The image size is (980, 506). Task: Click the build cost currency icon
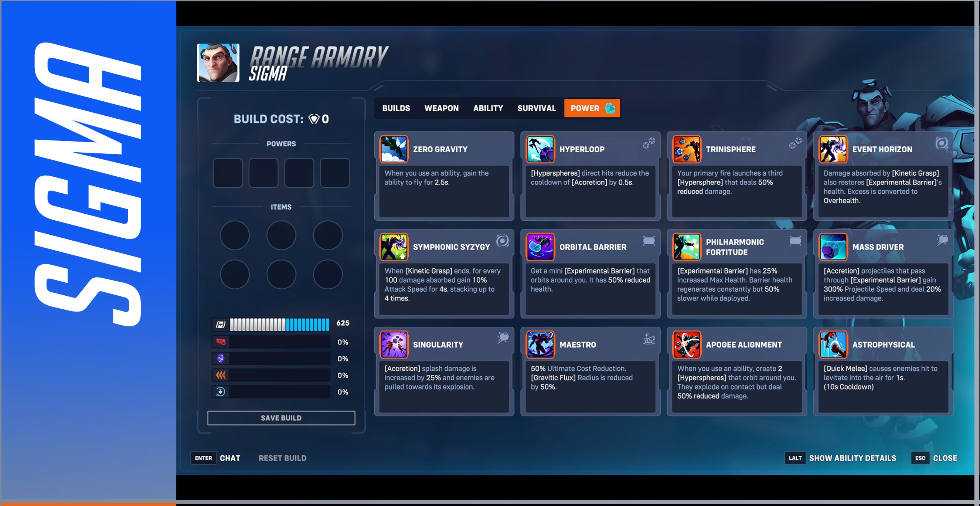coord(314,119)
